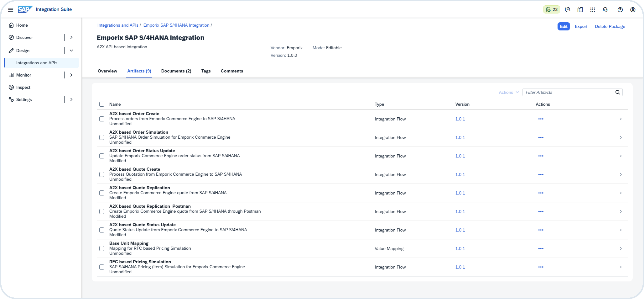Open the hamburger navigation menu
This screenshot has width=644, height=299.
click(11, 10)
